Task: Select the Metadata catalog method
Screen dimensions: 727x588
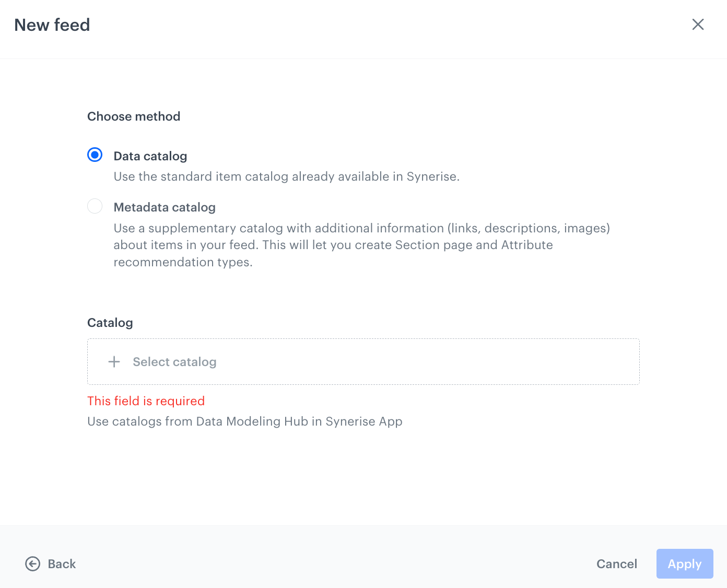Action: point(95,206)
